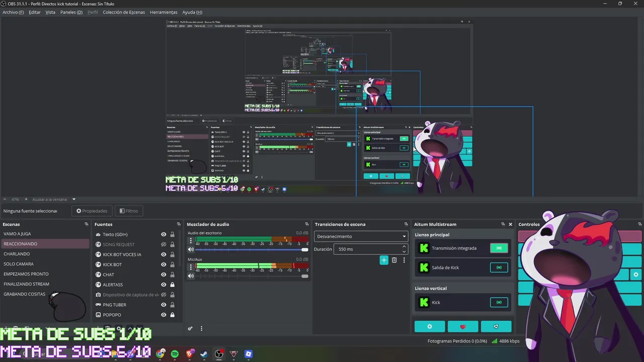The height and width of the screenshot is (362, 644).
Task: Float the Mezclador de audio dock
Action: coord(307,224)
